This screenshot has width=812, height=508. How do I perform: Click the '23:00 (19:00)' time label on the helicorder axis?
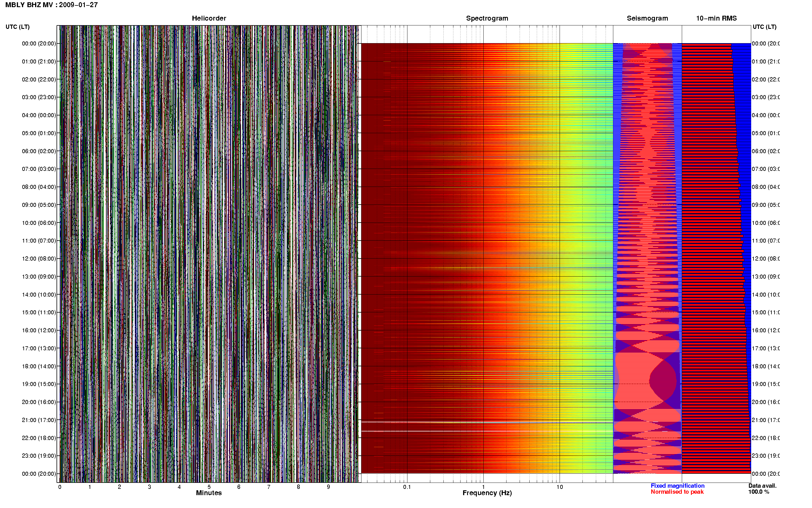click(x=39, y=456)
